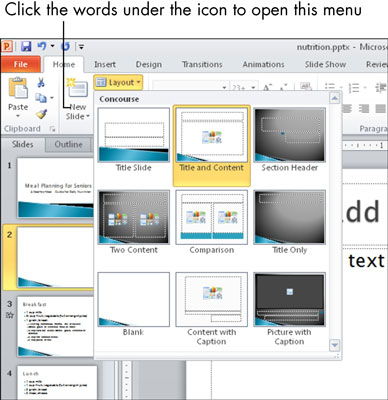Select slide 3 Breakfast thumbnail
Image resolution: width=388 pixels, height=400 pixels.
(x=55, y=327)
